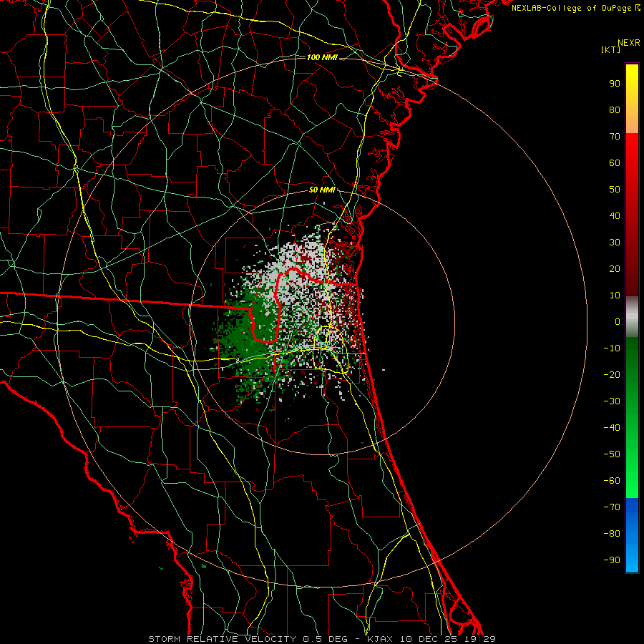The image size is (644, 644).
Task: Select the positive 20 scale value
Action: click(x=615, y=269)
